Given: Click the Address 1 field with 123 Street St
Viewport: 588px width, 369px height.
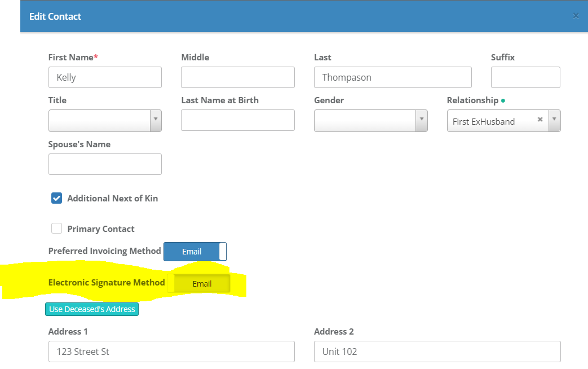Looking at the screenshot, I should [x=171, y=351].
